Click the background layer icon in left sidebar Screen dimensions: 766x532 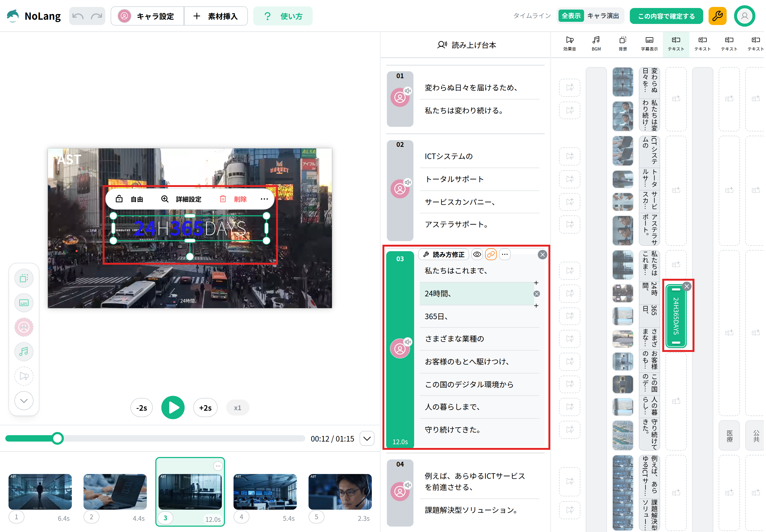click(x=24, y=278)
